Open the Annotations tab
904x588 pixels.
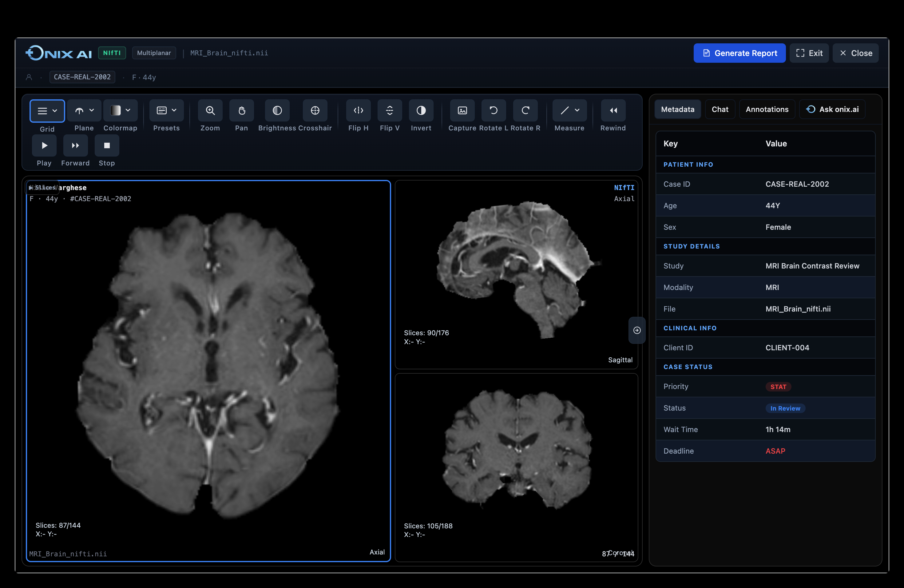pos(767,109)
